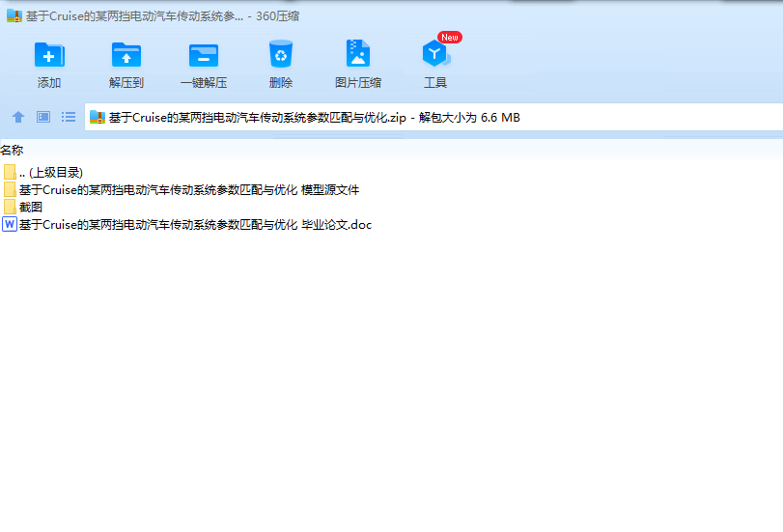Click the folder icon beside 上级目录
This screenshot has height=532, width=783.
[10, 172]
